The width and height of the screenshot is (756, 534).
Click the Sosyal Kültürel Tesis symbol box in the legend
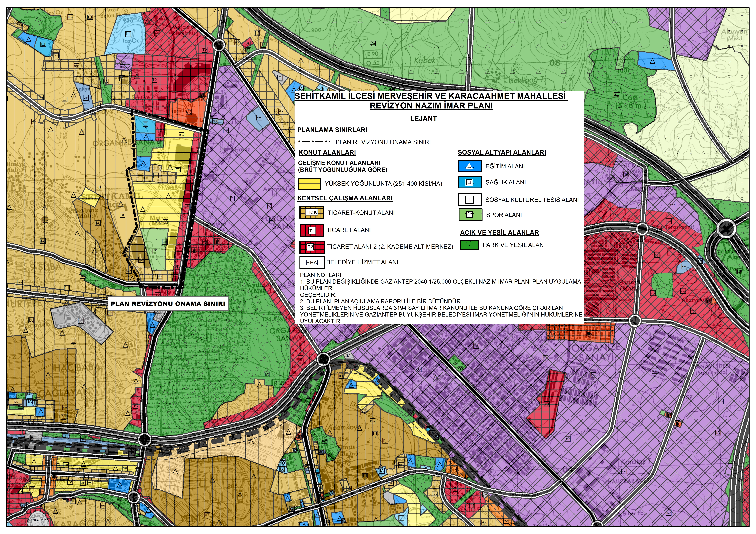pos(470,200)
